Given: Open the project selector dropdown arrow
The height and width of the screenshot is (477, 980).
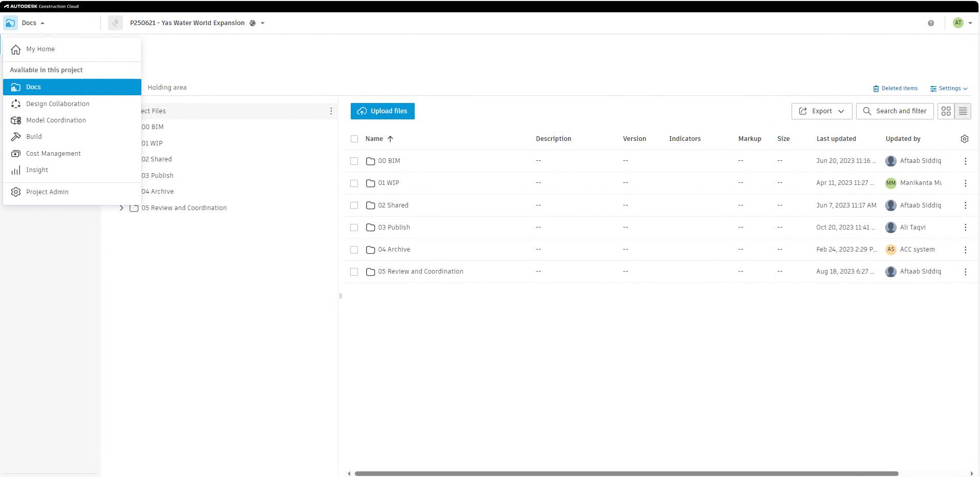Looking at the screenshot, I should (263, 23).
